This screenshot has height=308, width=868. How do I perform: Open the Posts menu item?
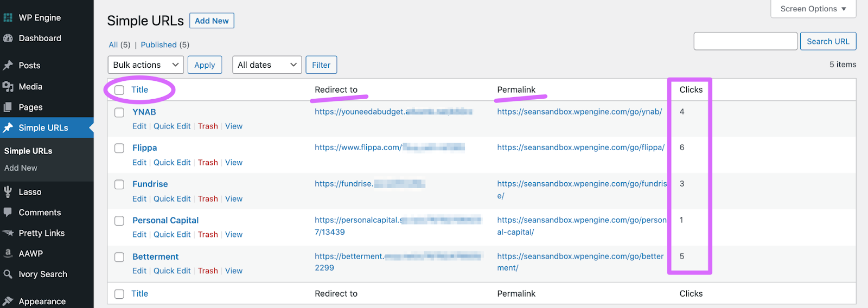[x=29, y=65]
